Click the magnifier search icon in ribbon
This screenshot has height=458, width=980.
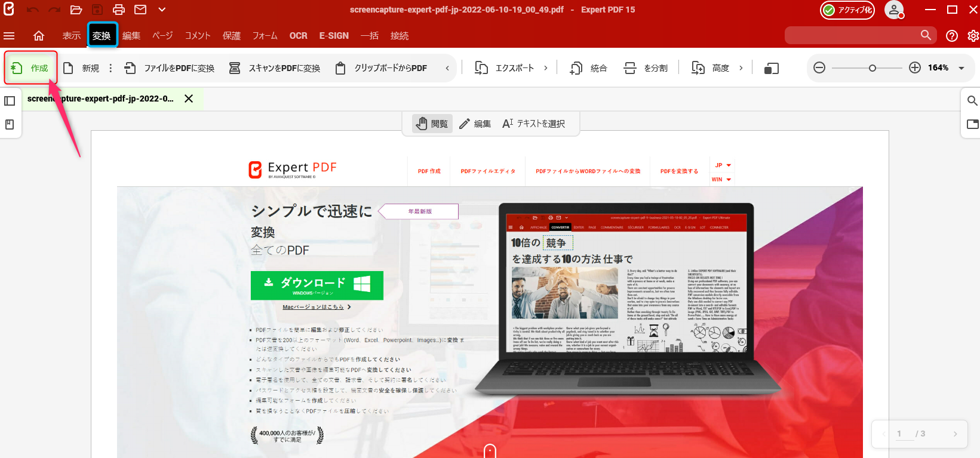click(x=926, y=35)
